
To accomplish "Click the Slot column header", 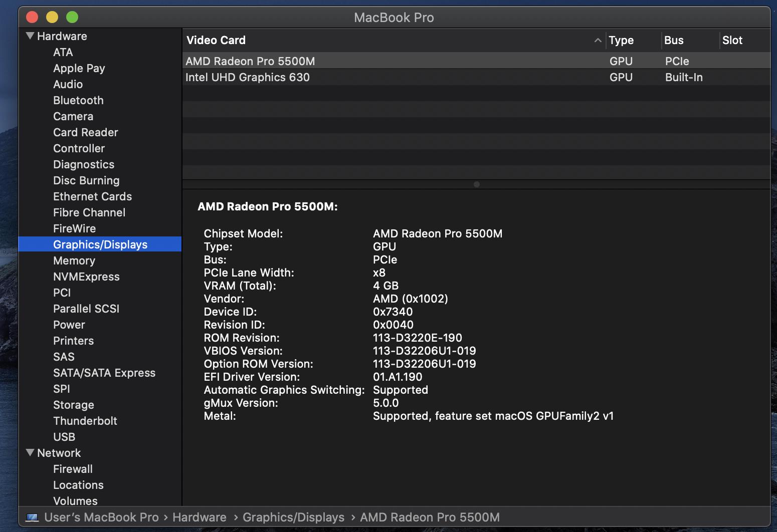I will click(732, 41).
